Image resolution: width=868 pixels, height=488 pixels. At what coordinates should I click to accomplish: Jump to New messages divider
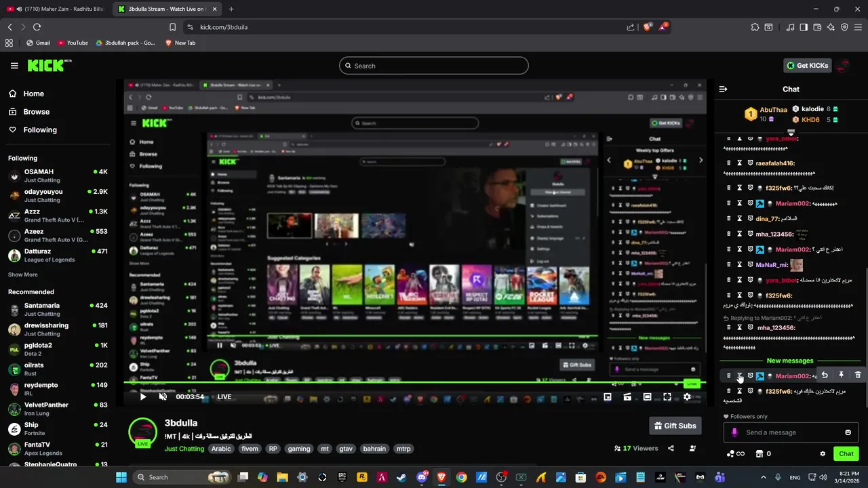(x=789, y=361)
